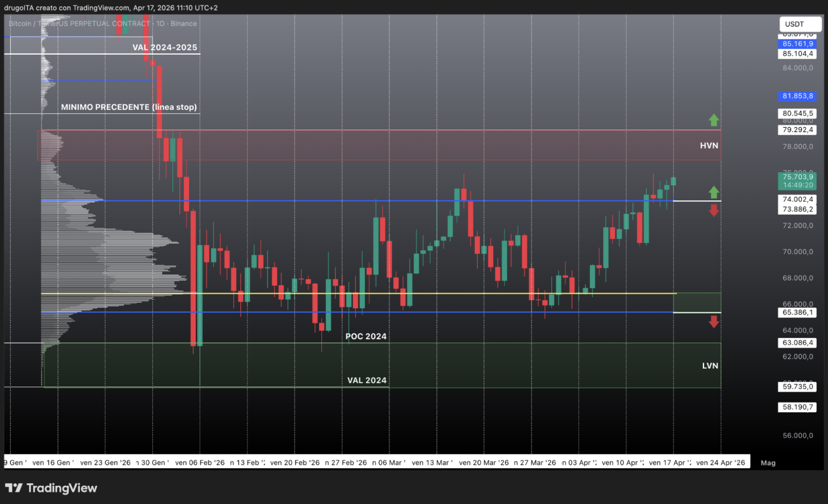Click the ven 16 Gen date label
Image resolution: width=828 pixels, height=504 pixels.
click(53, 463)
